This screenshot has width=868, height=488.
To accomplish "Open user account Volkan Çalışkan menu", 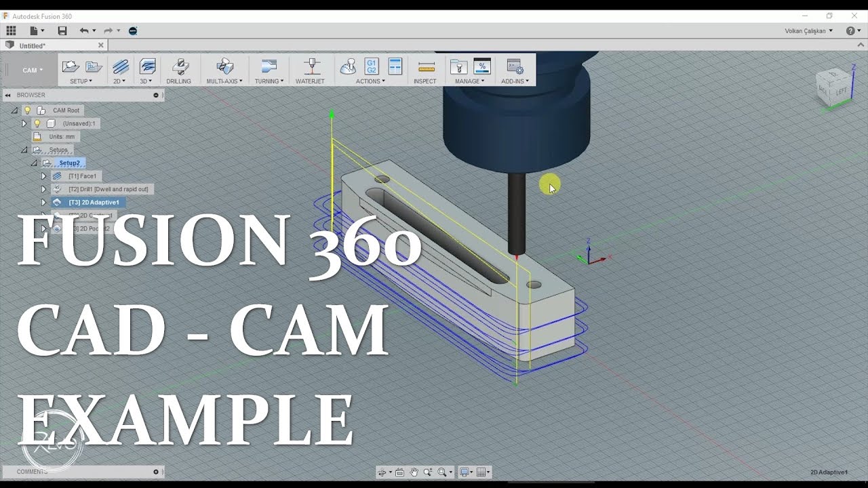I will (x=809, y=30).
